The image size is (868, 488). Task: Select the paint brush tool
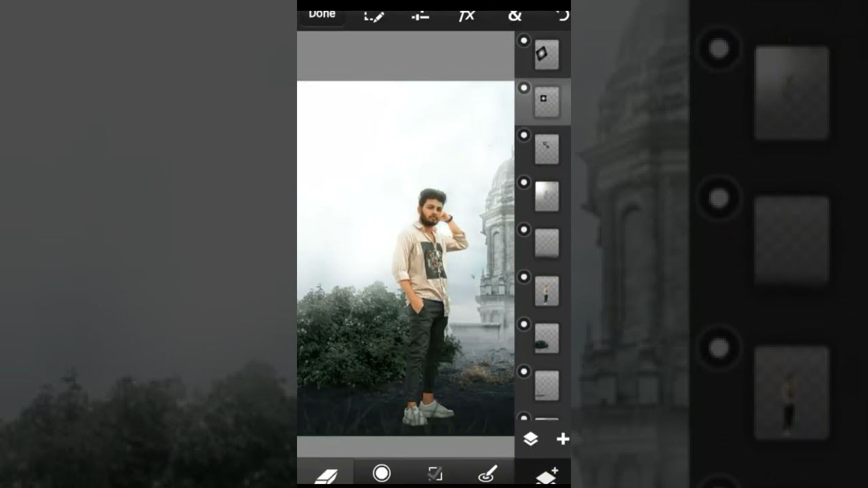coord(488,474)
